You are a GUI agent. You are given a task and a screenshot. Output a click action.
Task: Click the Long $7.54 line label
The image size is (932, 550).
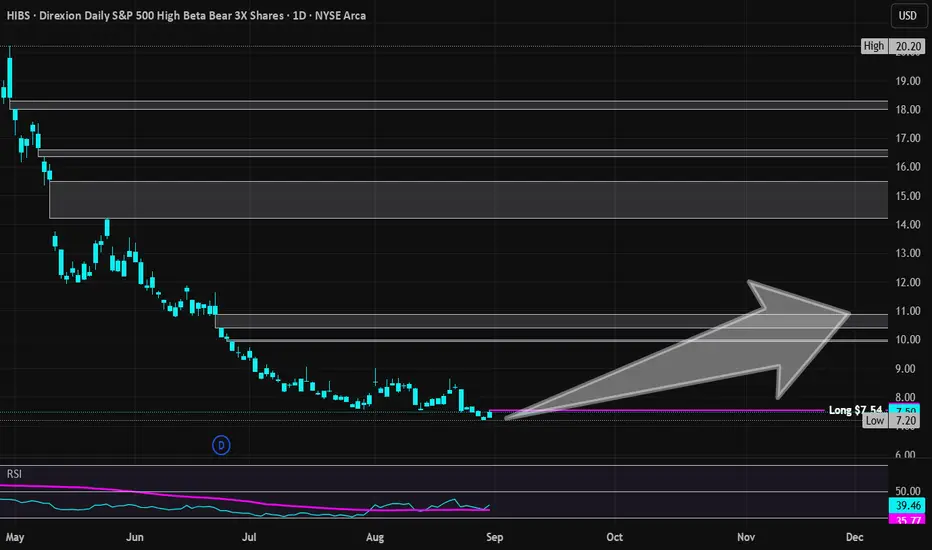[855, 410]
